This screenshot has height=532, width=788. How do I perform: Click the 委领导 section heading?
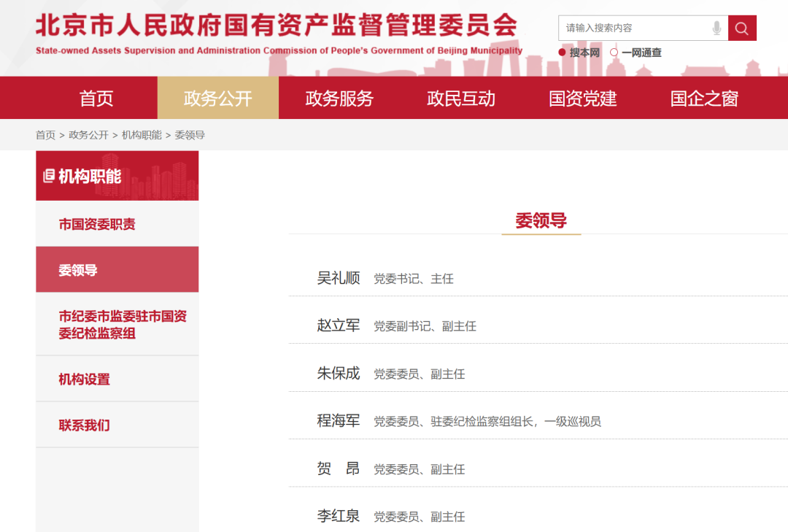541,220
